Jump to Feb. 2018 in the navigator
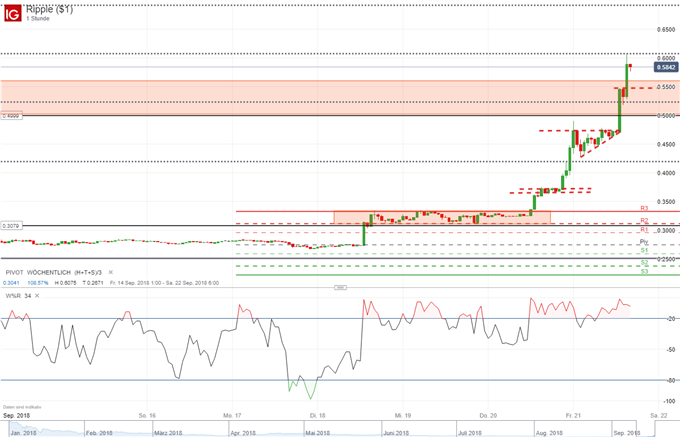 [99, 433]
